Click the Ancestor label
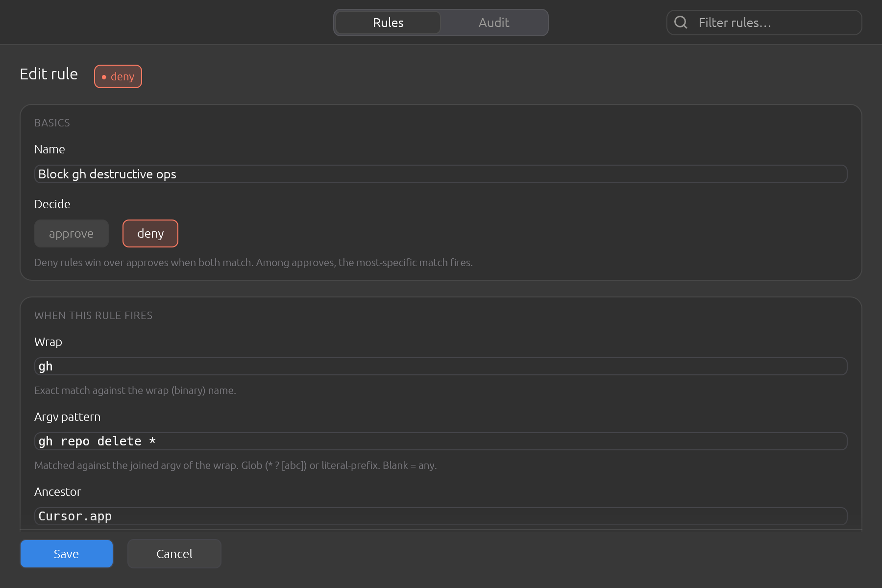This screenshot has width=882, height=588. 58,492
